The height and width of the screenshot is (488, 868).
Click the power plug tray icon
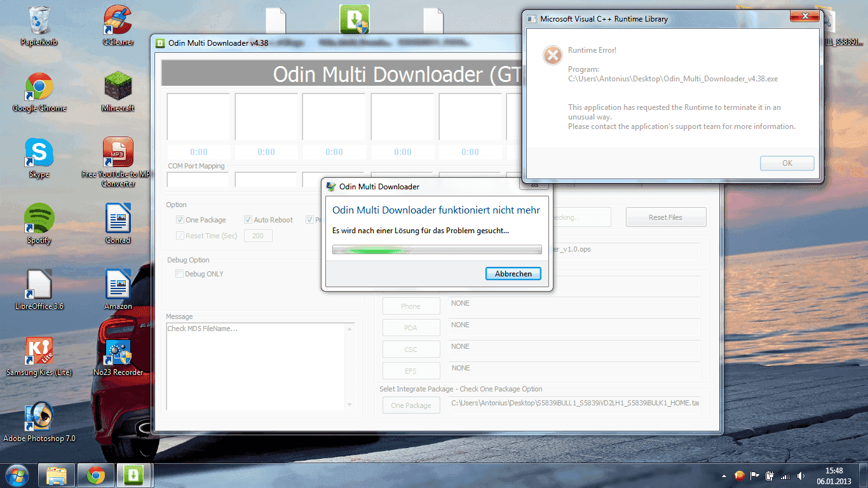pos(770,475)
